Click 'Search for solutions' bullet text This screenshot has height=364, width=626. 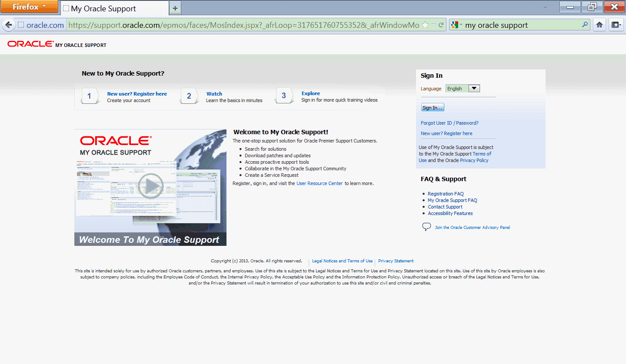coord(266,149)
